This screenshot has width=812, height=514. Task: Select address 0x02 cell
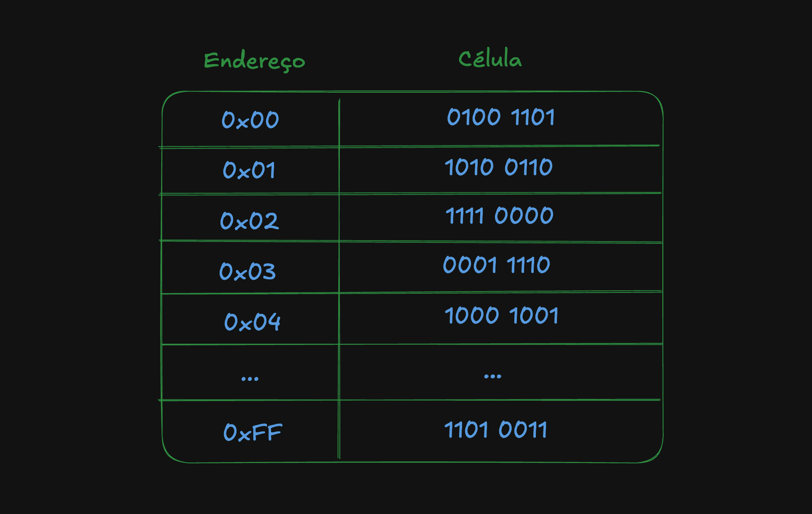(x=250, y=221)
